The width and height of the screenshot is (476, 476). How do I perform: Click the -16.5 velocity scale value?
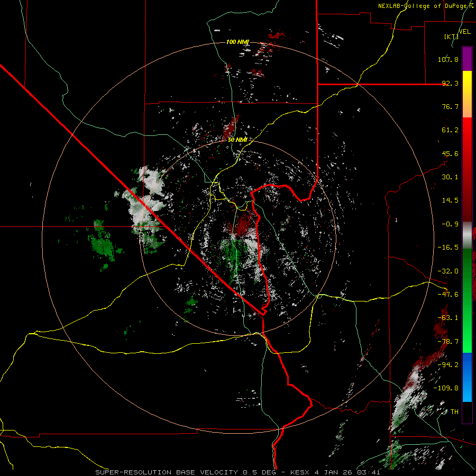448,248
